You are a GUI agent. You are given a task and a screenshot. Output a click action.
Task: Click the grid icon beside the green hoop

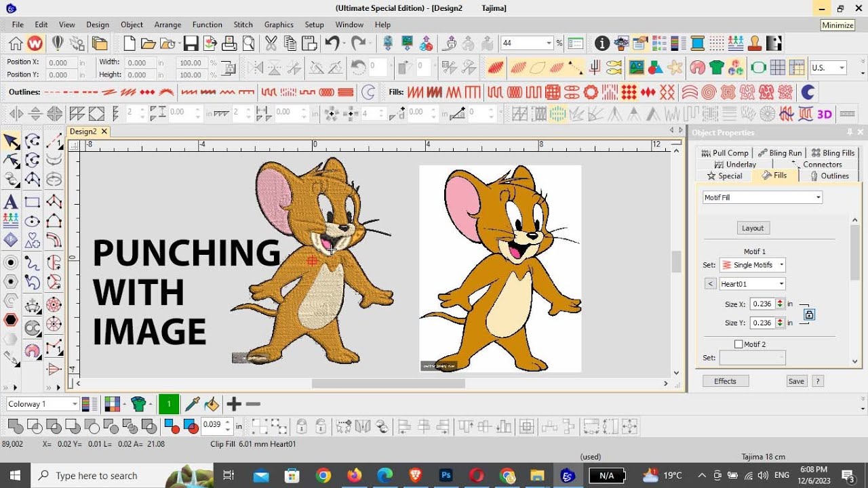[778, 67]
